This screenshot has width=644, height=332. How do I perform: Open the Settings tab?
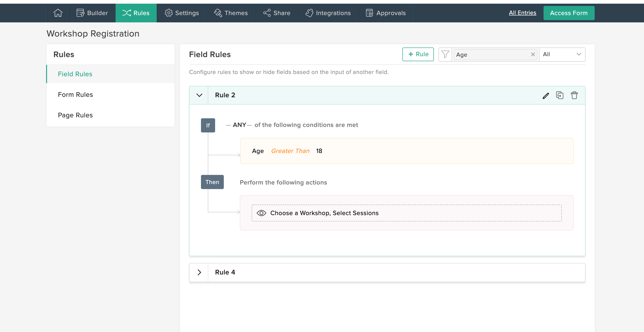[182, 13]
